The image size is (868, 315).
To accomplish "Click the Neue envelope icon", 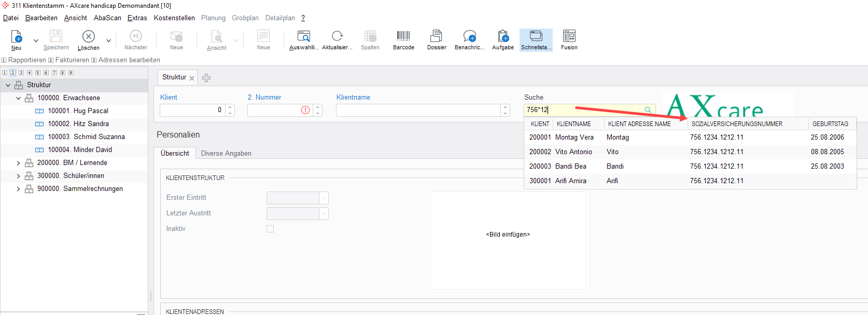I will [x=176, y=36].
